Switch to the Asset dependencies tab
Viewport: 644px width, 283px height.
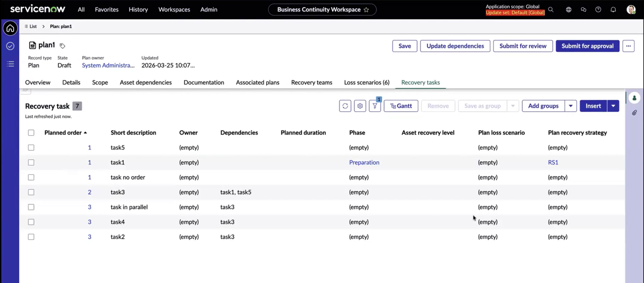coord(146,82)
